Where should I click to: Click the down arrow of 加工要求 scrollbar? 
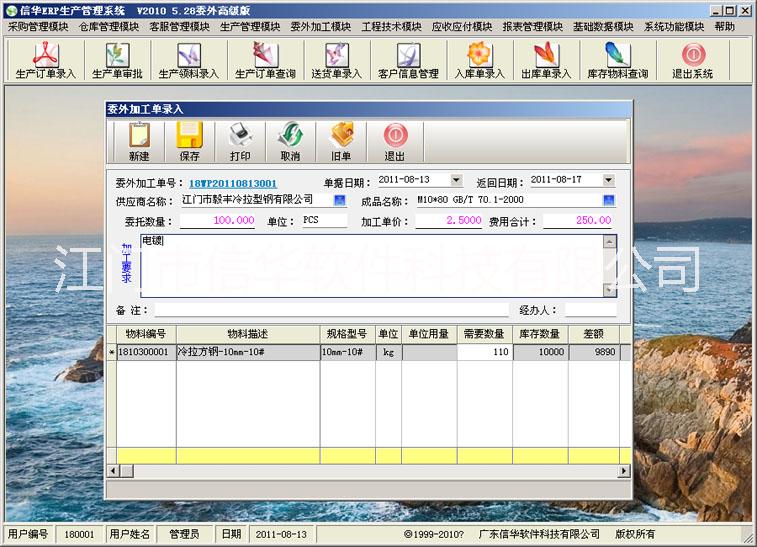(610, 290)
